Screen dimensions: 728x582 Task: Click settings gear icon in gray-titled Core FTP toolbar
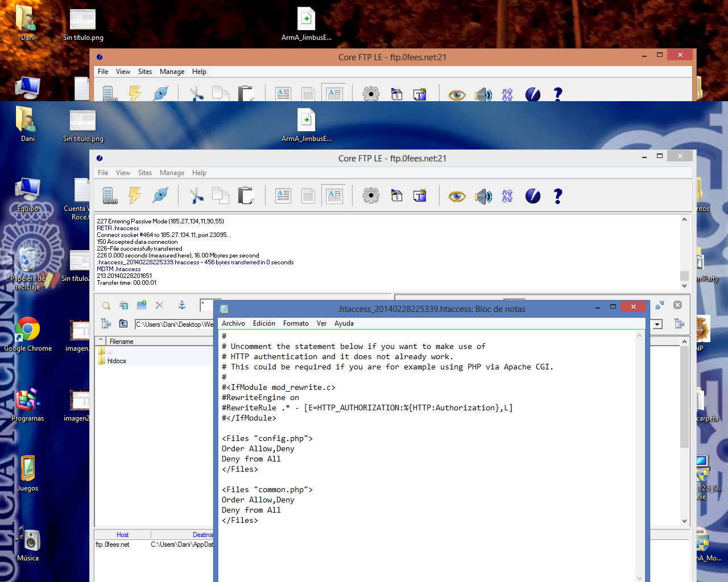(x=371, y=196)
